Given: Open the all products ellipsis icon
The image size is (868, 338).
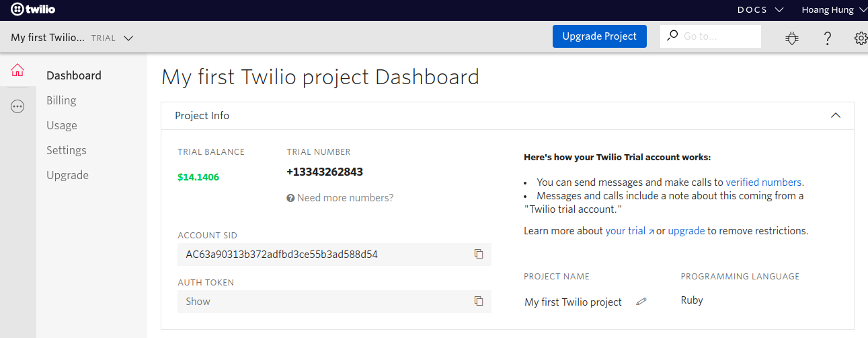Looking at the screenshot, I should pyautogui.click(x=17, y=106).
